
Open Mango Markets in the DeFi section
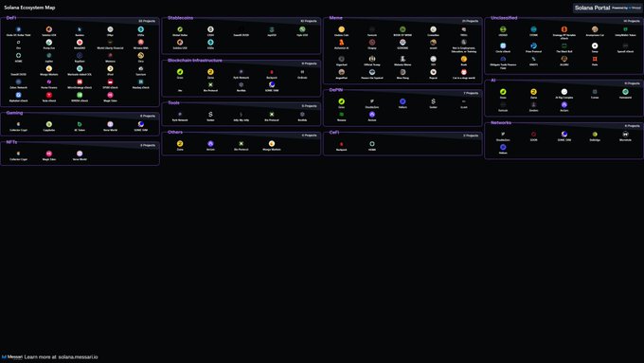click(x=49, y=68)
